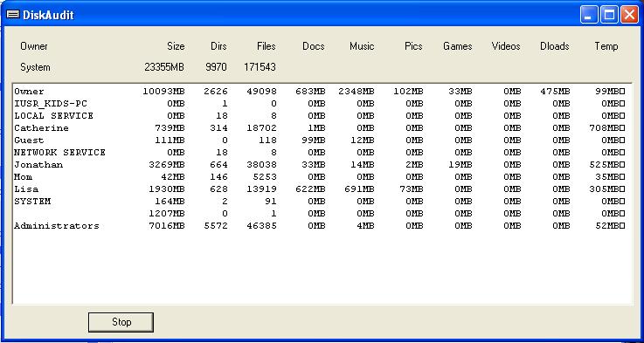
Task: Click the DiskAudit title text
Action: point(48,15)
